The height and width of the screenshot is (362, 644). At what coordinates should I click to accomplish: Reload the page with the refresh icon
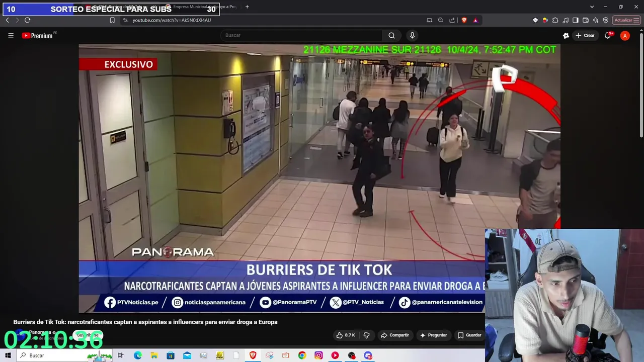[x=27, y=20]
